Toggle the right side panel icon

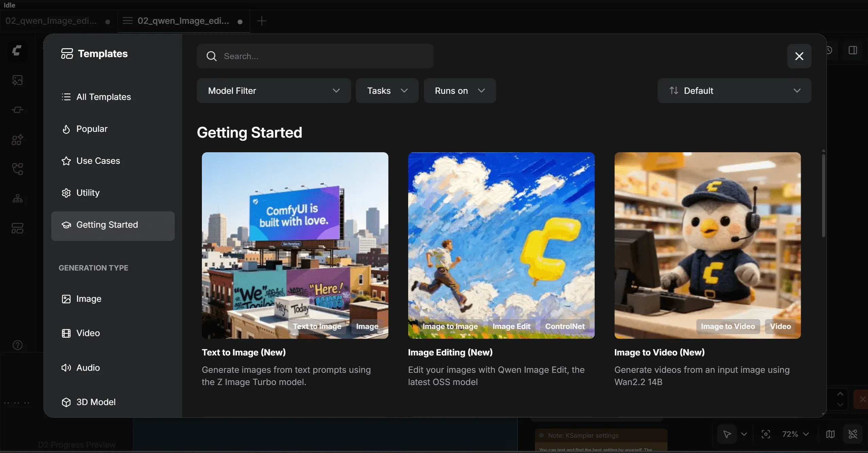(x=853, y=50)
